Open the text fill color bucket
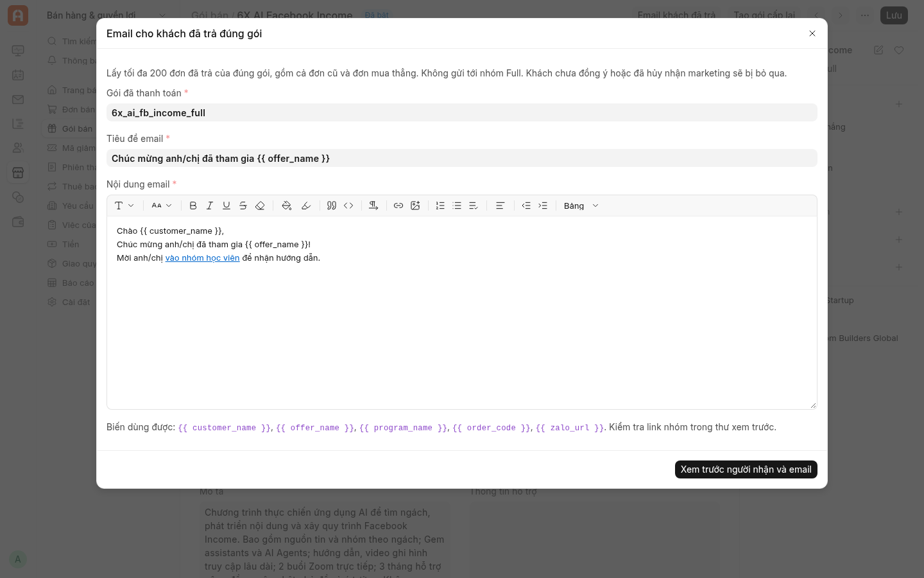The image size is (924, 578). click(x=287, y=206)
